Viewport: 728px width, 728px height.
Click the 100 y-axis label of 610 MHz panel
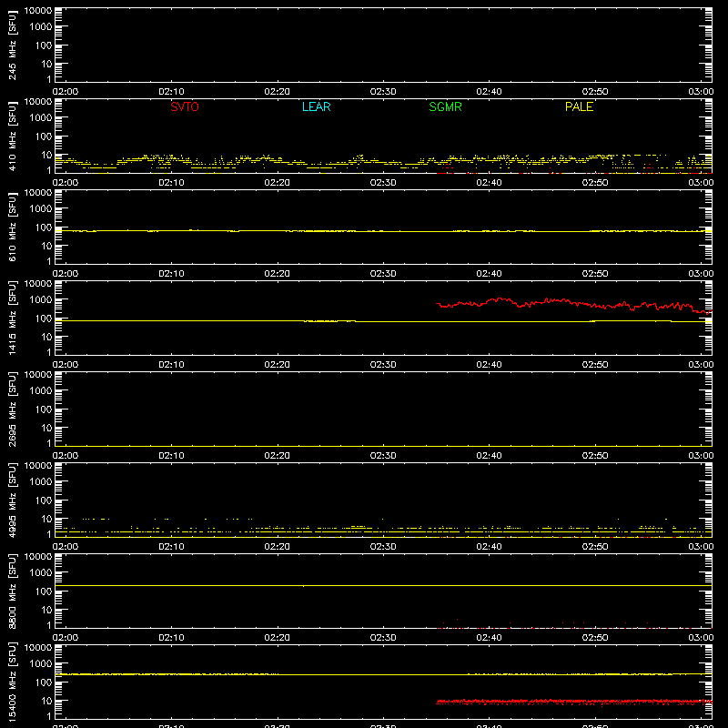[44, 227]
